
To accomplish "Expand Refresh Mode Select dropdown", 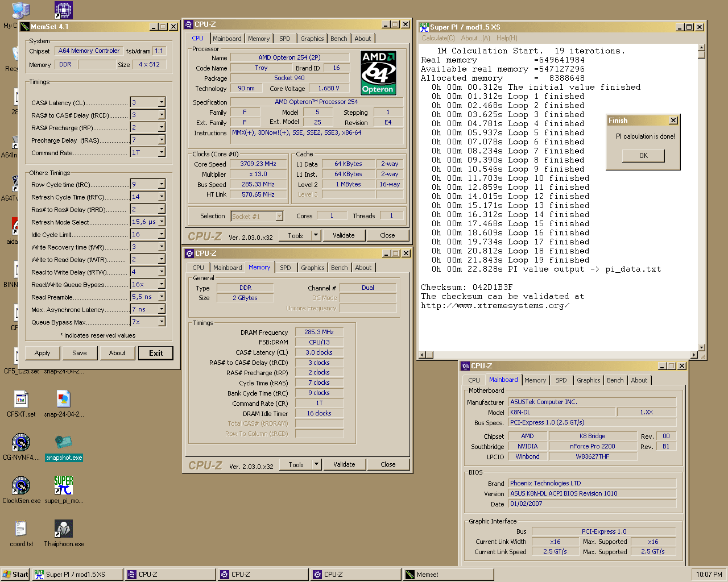I will pyautogui.click(x=162, y=222).
